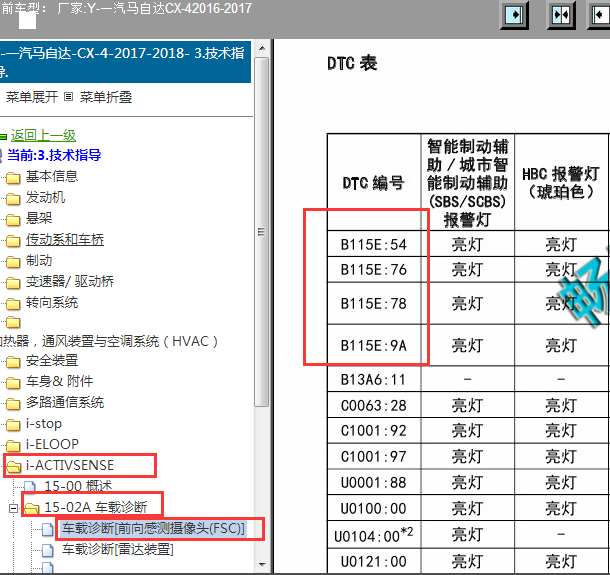Click DTC cell U0104:00*2
The height and width of the screenshot is (575, 610).
point(374,535)
